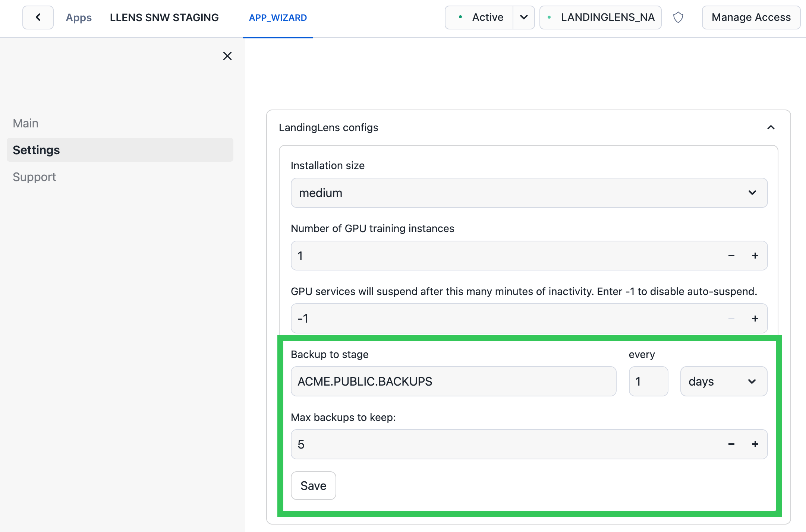Click the Backup to stage input field
The image size is (806, 532).
coord(453,381)
